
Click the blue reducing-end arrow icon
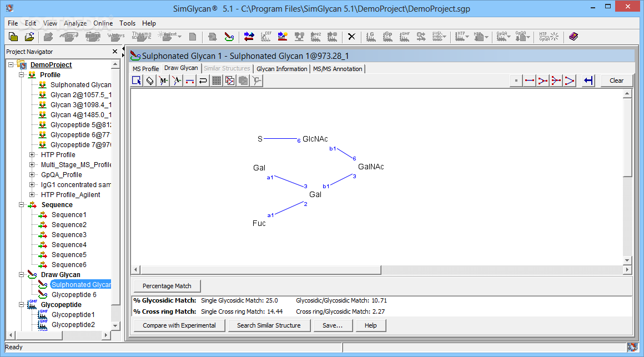click(588, 81)
